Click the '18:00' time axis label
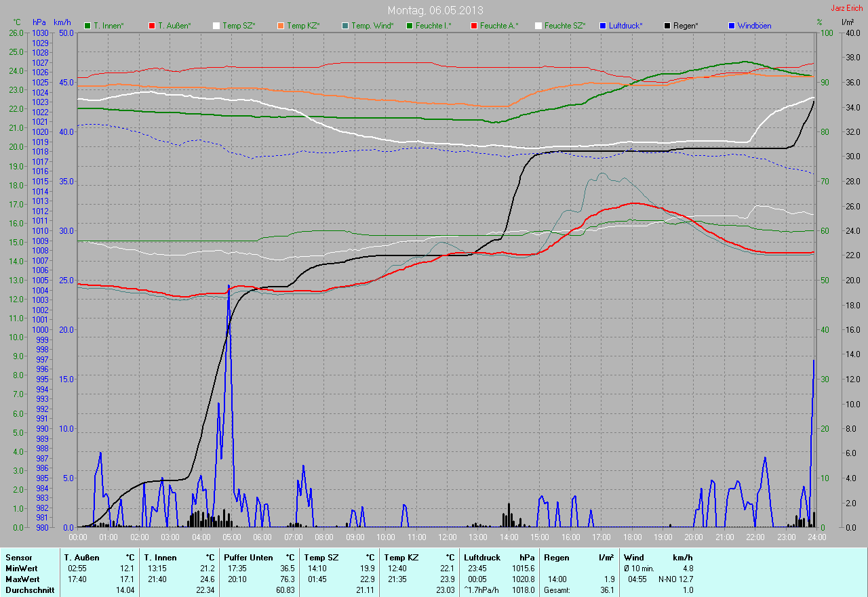 (632, 537)
